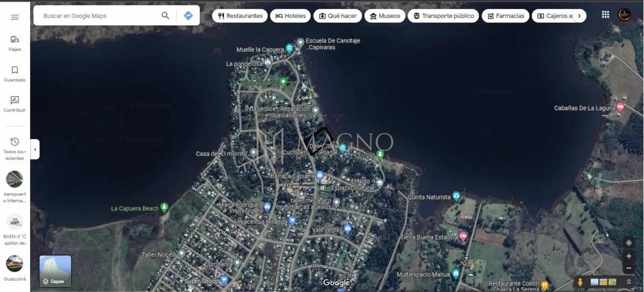Open the Google account profile avatar
Image resolution: width=644 pixels, height=292 pixels.
(624, 15)
